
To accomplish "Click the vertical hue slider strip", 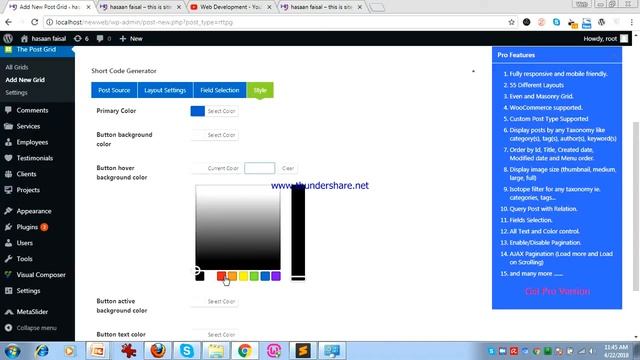I will click(298, 233).
